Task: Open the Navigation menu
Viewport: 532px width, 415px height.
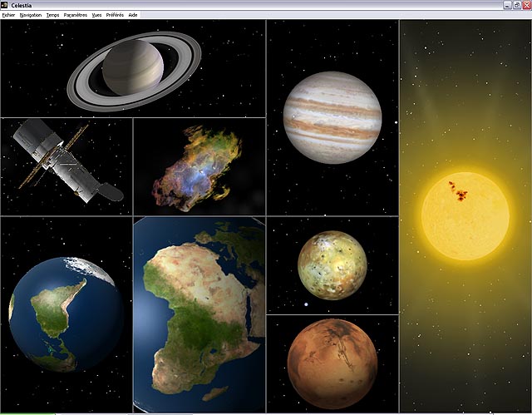Action: click(x=31, y=15)
